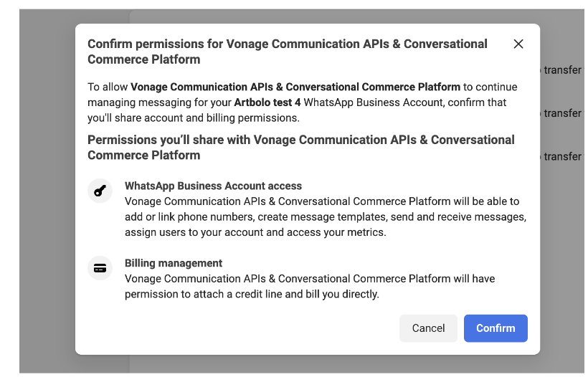Click the middle 'transfer' text behind dialog
The image size is (588, 377).
click(562, 113)
